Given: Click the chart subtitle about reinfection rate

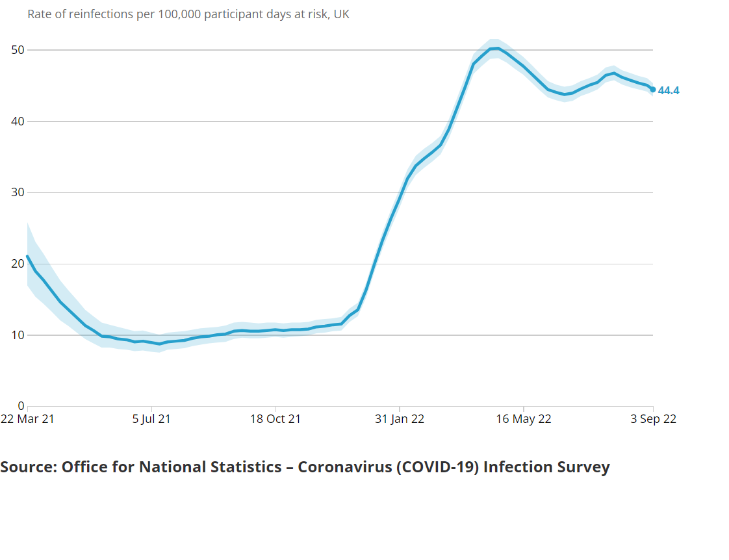Looking at the screenshot, I should coord(188,14).
